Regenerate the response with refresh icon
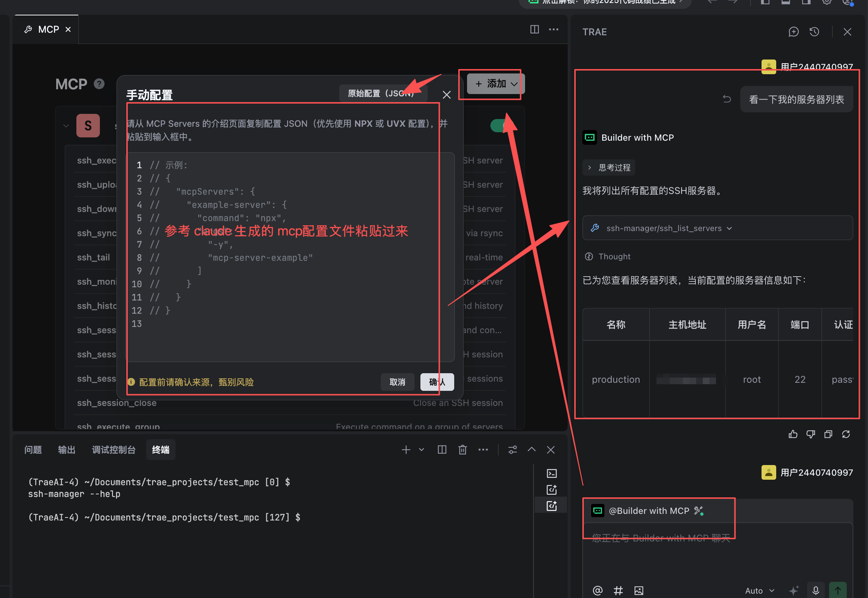This screenshot has width=868, height=598. [x=846, y=434]
